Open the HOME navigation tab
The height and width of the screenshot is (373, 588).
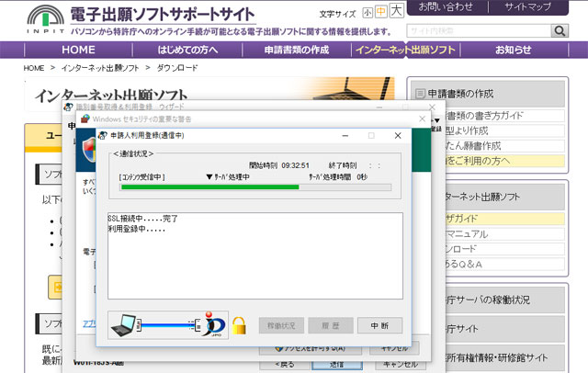coord(78,50)
